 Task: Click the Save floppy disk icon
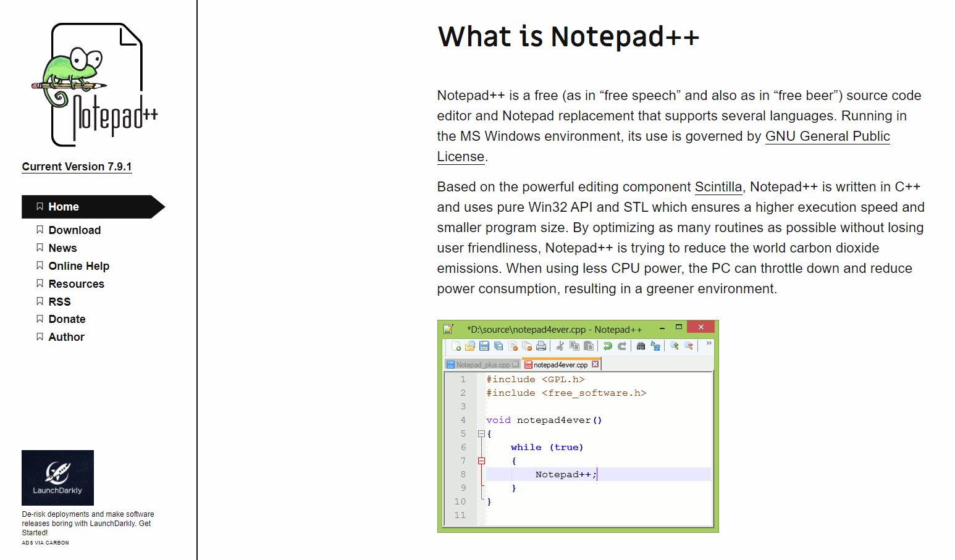pyautogui.click(x=484, y=346)
